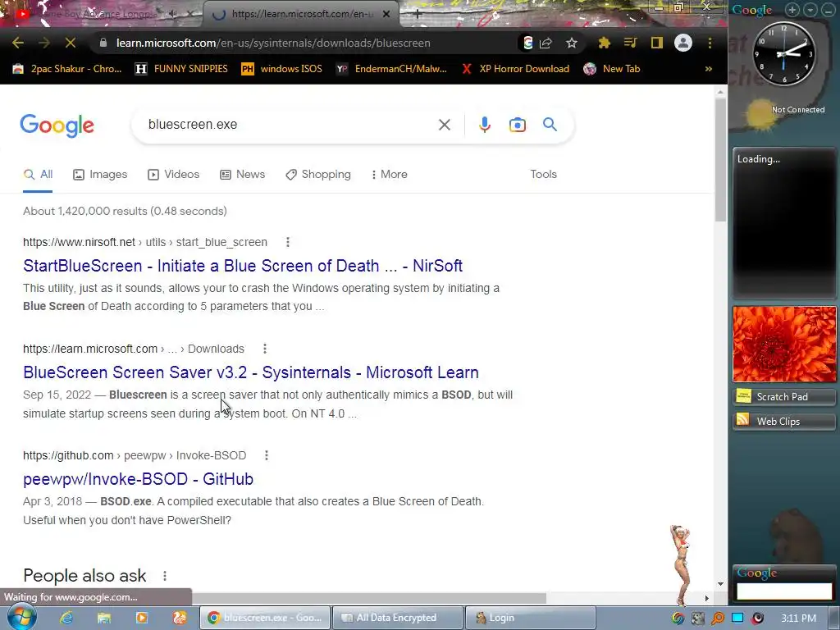Image resolution: width=840 pixels, height=630 pixels.
Task: Open the 2pac Shakur bookmark
Action: click(x=67, y=69)
